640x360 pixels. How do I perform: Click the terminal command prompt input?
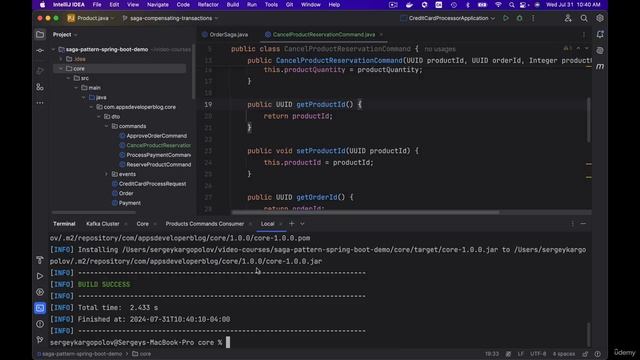[228, 342]
